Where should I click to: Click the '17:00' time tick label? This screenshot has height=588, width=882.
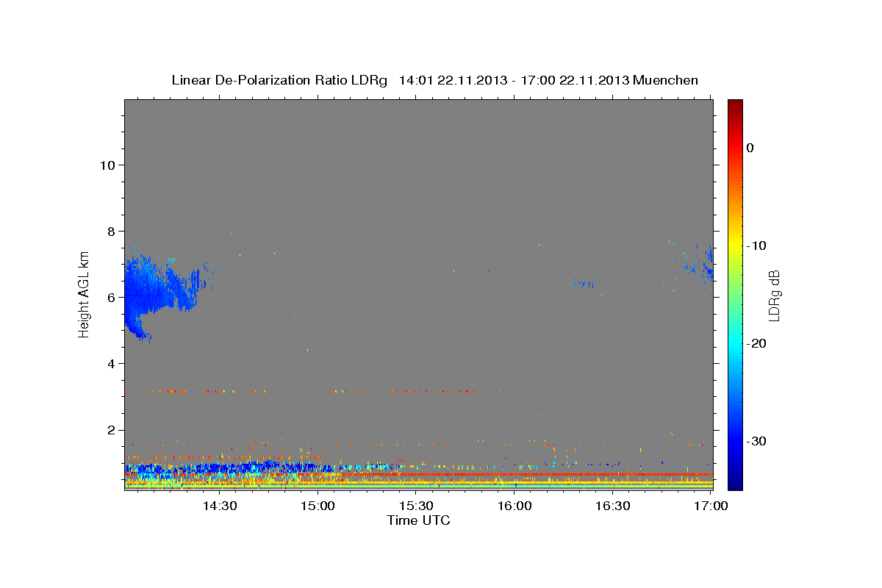pyautogui.click(x=711, y=506)
